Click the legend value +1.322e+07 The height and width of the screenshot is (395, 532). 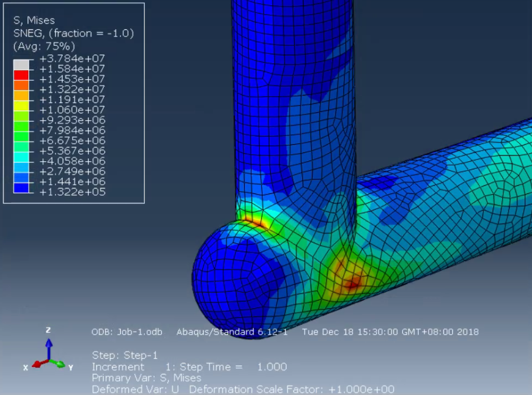[x=72, y=89]
